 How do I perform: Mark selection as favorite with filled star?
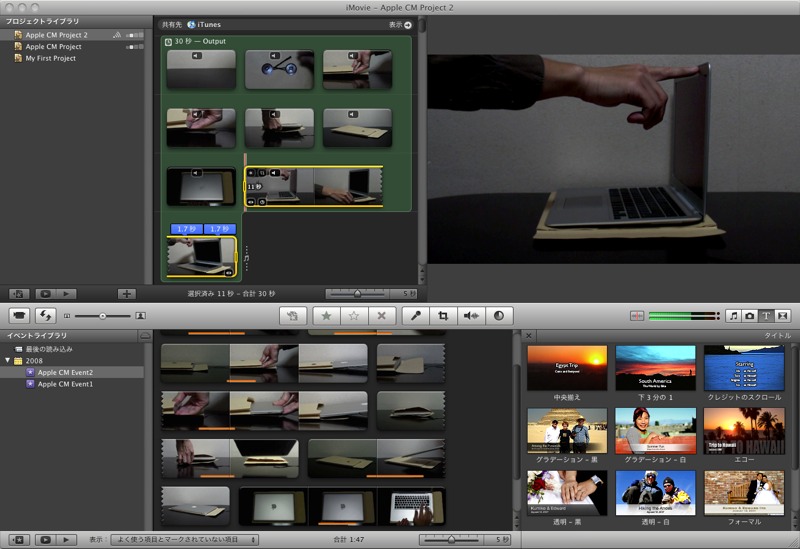[x=327, y=316]
